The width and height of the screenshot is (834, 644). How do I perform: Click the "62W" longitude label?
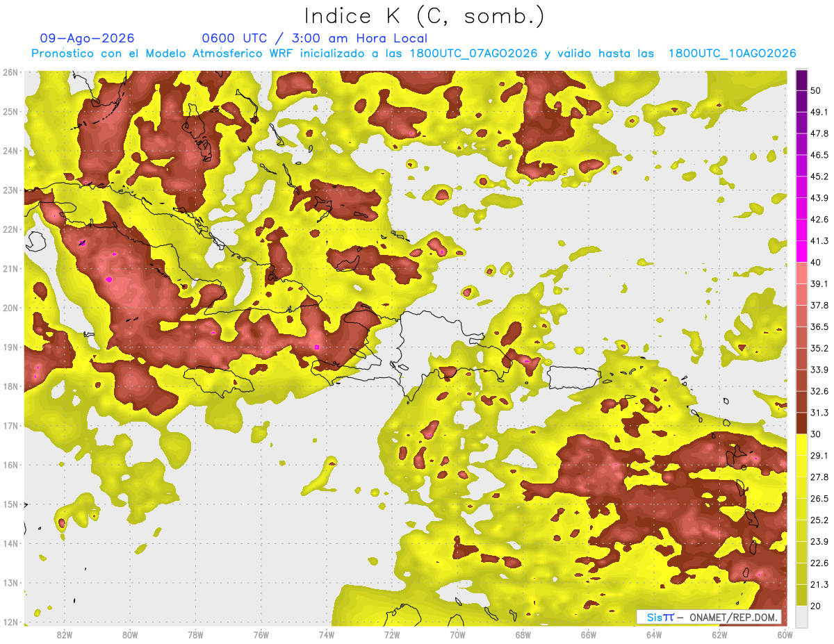pos(720,634)
